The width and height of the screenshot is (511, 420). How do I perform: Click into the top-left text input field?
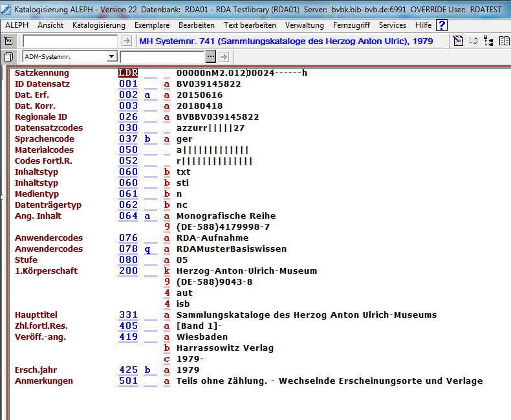pos(70,41)
